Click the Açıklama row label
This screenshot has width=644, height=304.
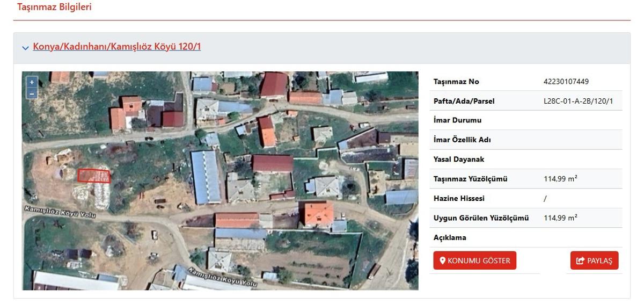point(450,237)
